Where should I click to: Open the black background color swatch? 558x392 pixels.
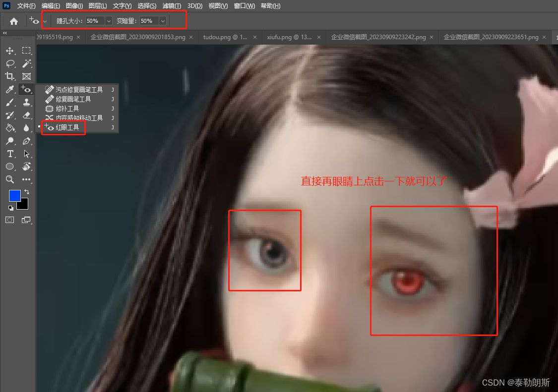click(24, 206)
